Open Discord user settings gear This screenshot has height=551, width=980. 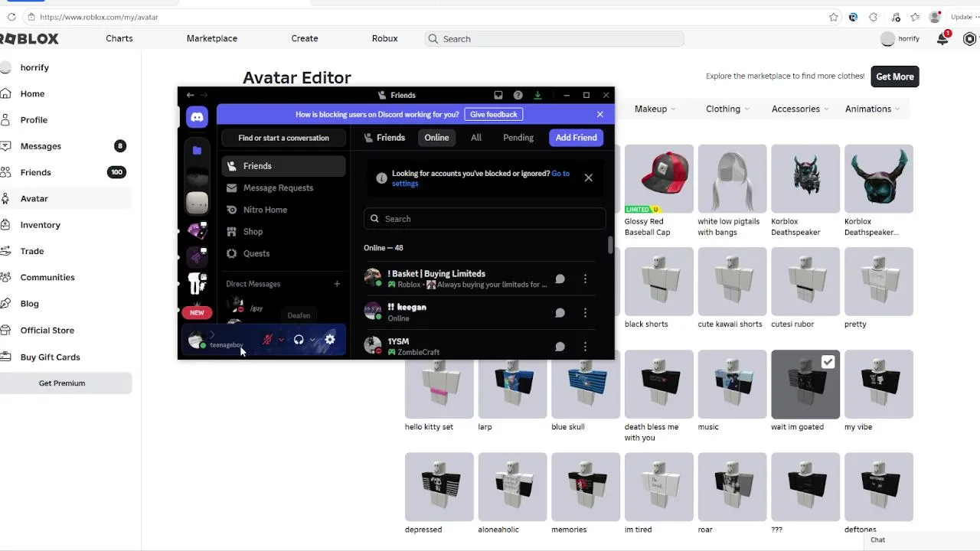point(330,340)
